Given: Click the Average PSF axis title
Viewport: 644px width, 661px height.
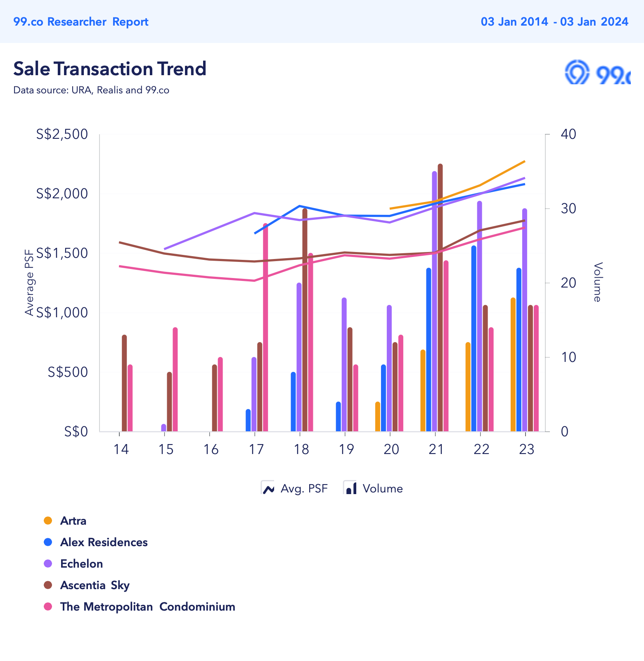Looking at the screenshot, I should point(29,283).
